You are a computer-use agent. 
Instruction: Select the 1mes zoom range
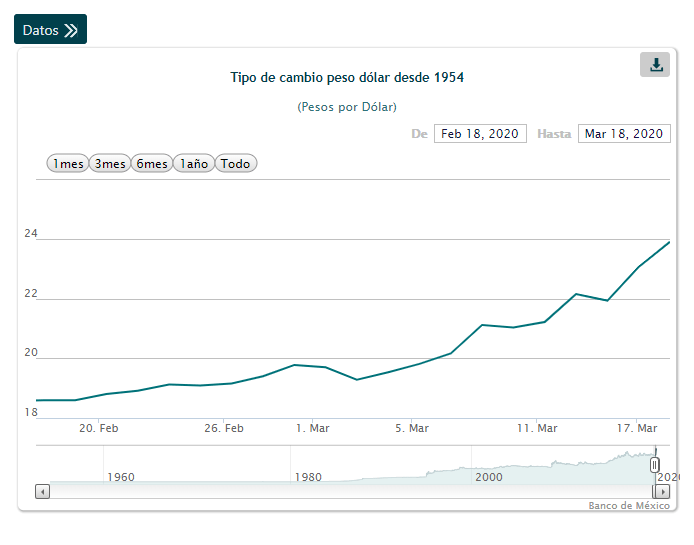point(68,164)
